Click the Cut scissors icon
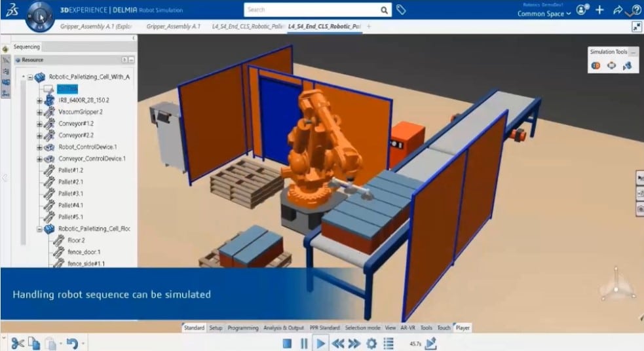The image size is (644, 351). (x=17, y=343)
